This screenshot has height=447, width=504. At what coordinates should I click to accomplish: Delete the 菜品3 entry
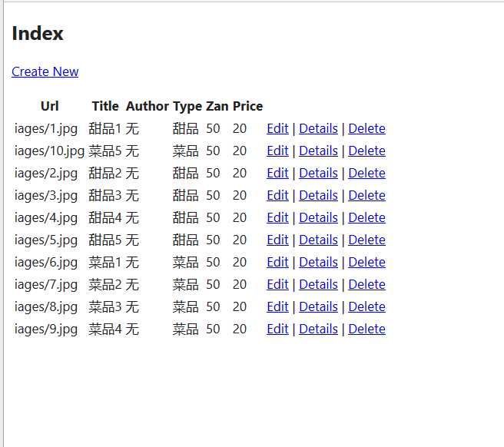(x=366, y=306)
